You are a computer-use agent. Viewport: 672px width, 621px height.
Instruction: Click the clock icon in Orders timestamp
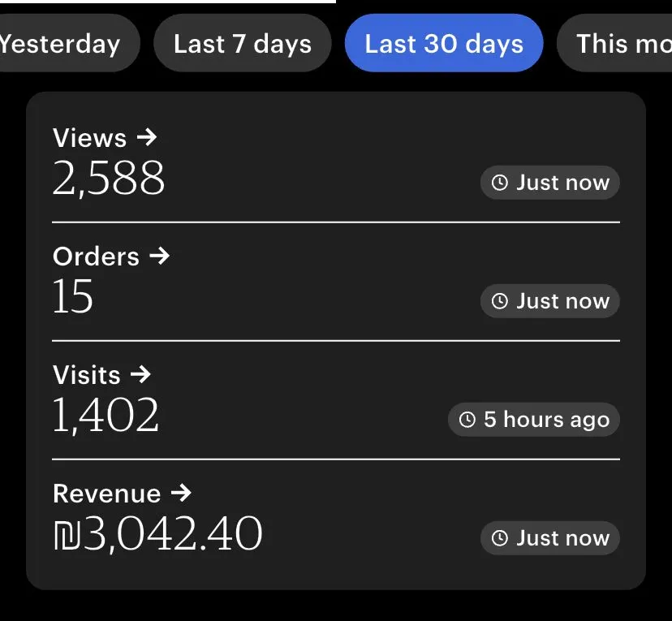pos(500,301)
